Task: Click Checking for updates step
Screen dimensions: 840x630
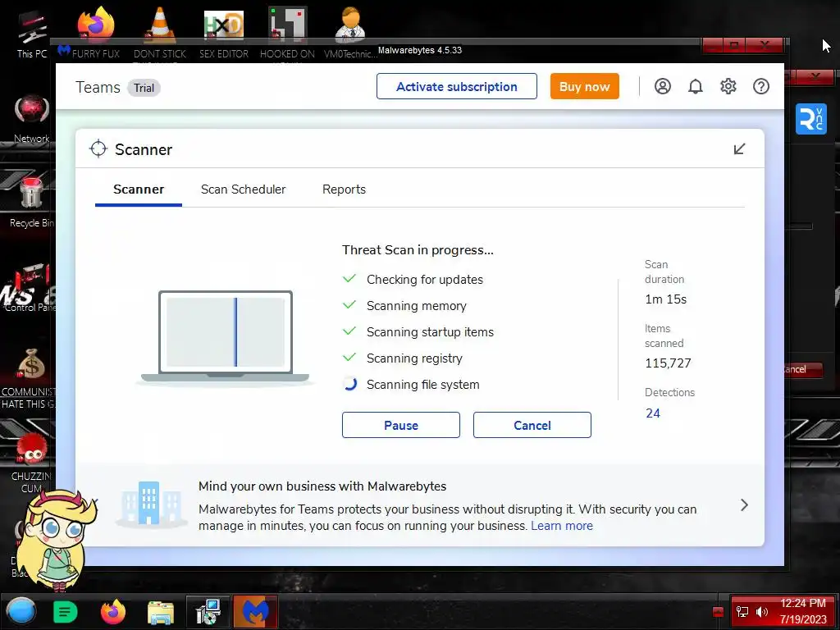Action: tap(424, 280)
